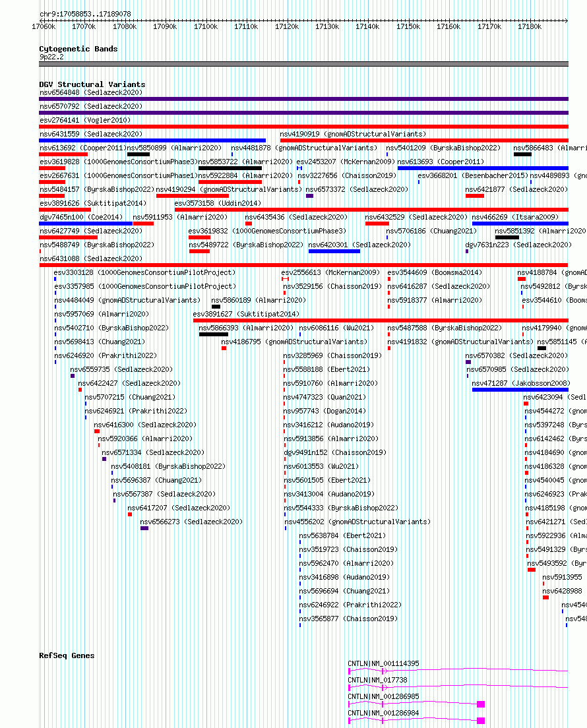Viewport: 587px width, 728px height.
Task: Click the red marker under nsv6428988
Action: pyautogui.click(x=545, y=597)
